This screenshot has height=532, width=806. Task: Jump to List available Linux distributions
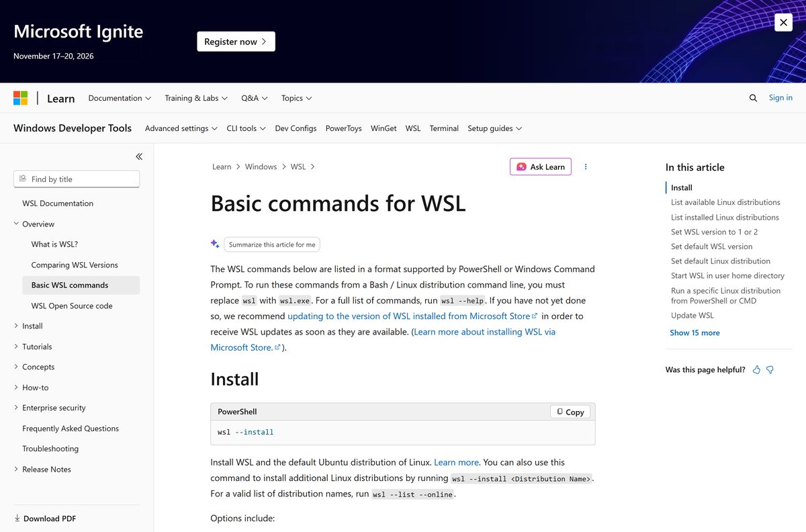click(x=725, y=202)
